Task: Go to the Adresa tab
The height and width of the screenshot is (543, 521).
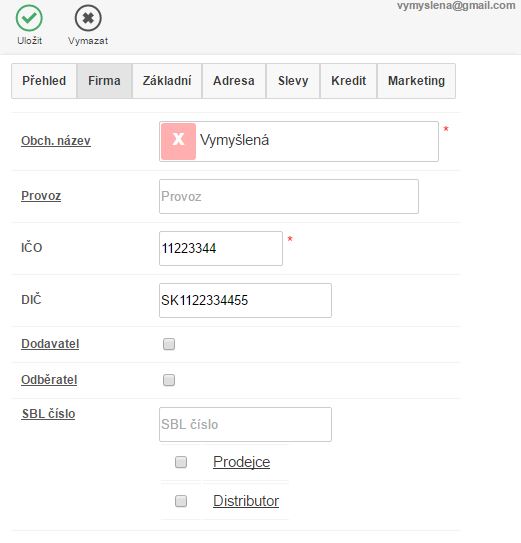Action: pos(234,81)
